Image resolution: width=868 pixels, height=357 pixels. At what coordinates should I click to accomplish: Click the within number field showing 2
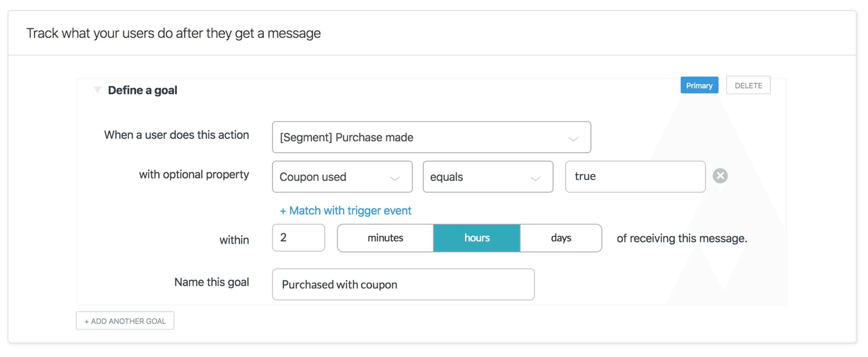(x=298, y=238)
